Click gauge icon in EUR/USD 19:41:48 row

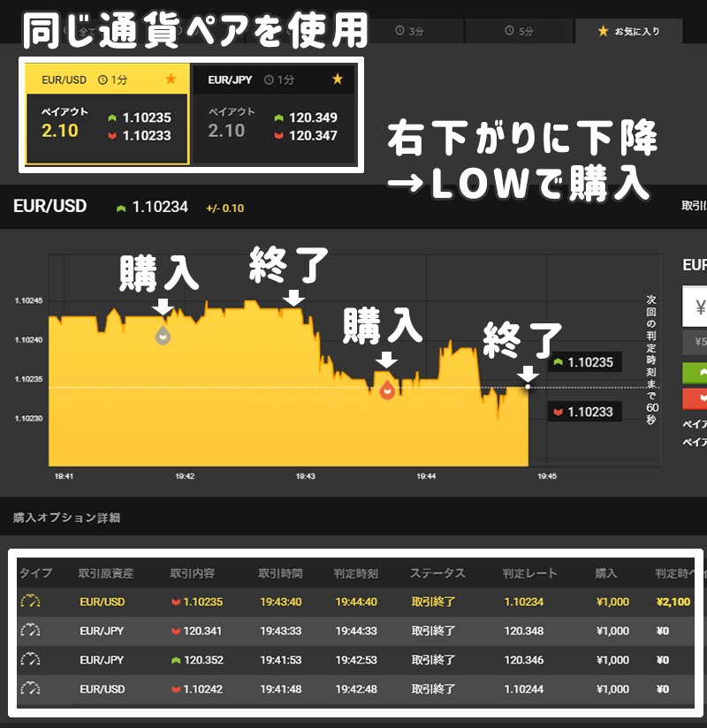(31, 689)
